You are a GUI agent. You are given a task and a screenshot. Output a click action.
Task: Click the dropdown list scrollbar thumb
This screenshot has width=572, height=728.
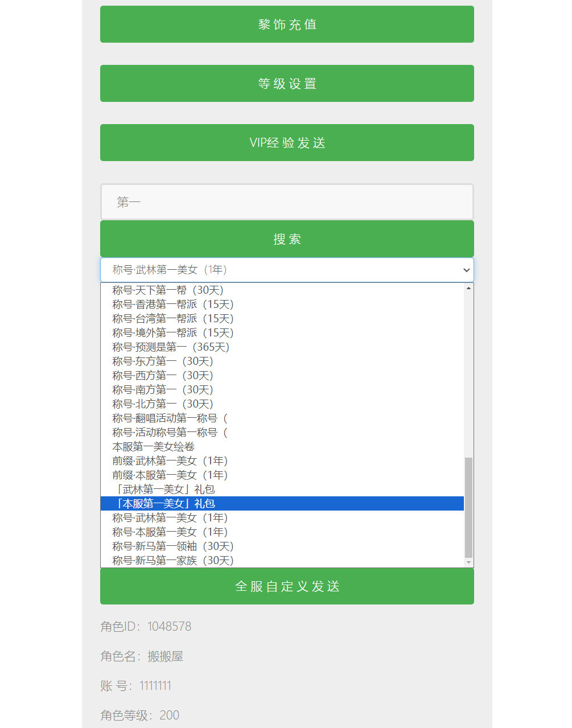point(468,507)
